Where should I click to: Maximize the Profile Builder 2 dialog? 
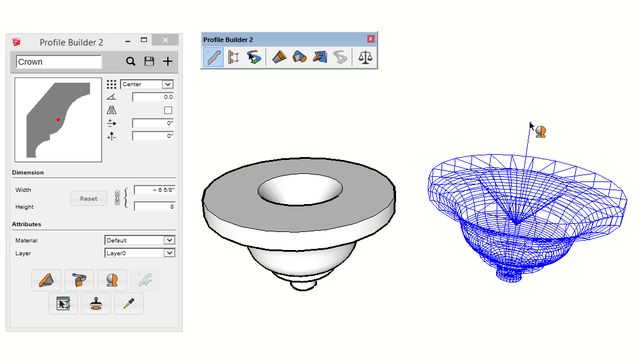point(144,40)
